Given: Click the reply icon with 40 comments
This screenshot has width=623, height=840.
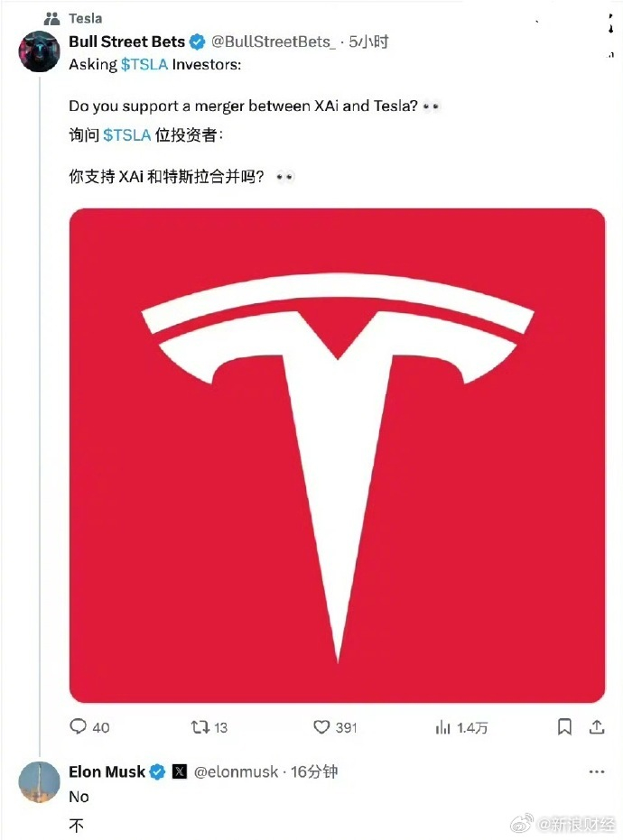Looking at the screenshot, I should coord(79,727).
